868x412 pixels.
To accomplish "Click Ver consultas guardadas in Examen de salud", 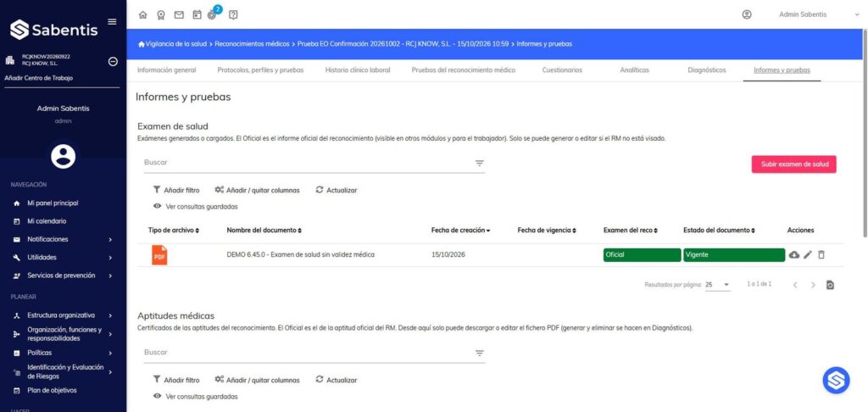I will pos(196,207).
